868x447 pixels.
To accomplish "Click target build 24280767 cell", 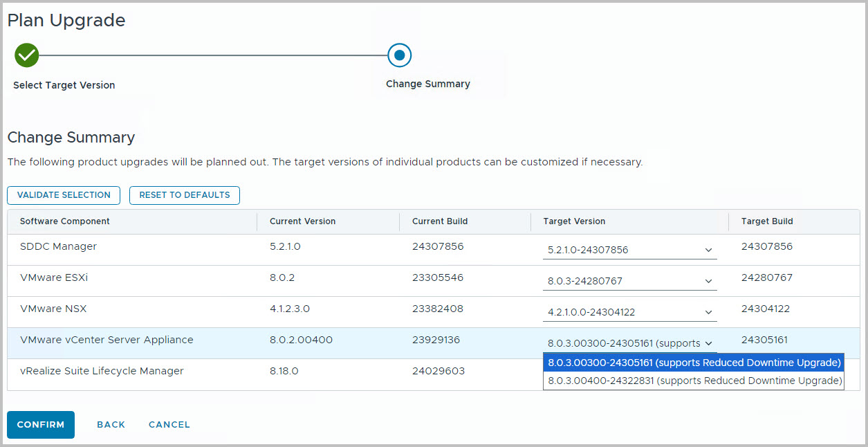I will [x=767, y=277].
